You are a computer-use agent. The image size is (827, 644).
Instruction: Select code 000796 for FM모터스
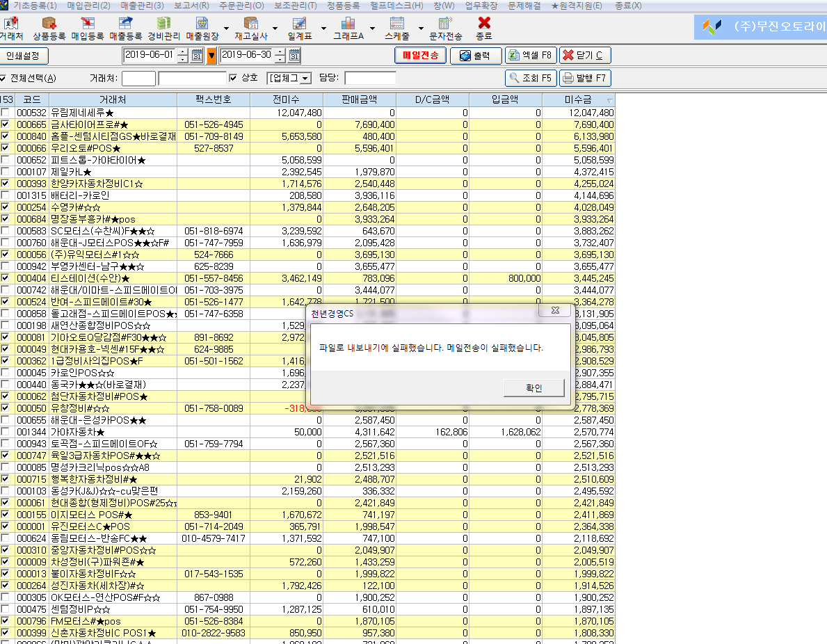pos(31,621)
